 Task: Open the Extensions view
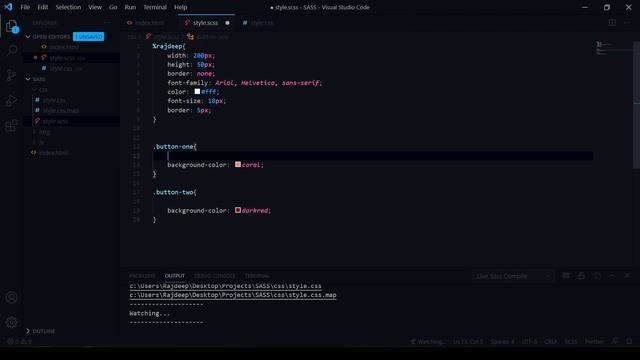click(11, 125)
